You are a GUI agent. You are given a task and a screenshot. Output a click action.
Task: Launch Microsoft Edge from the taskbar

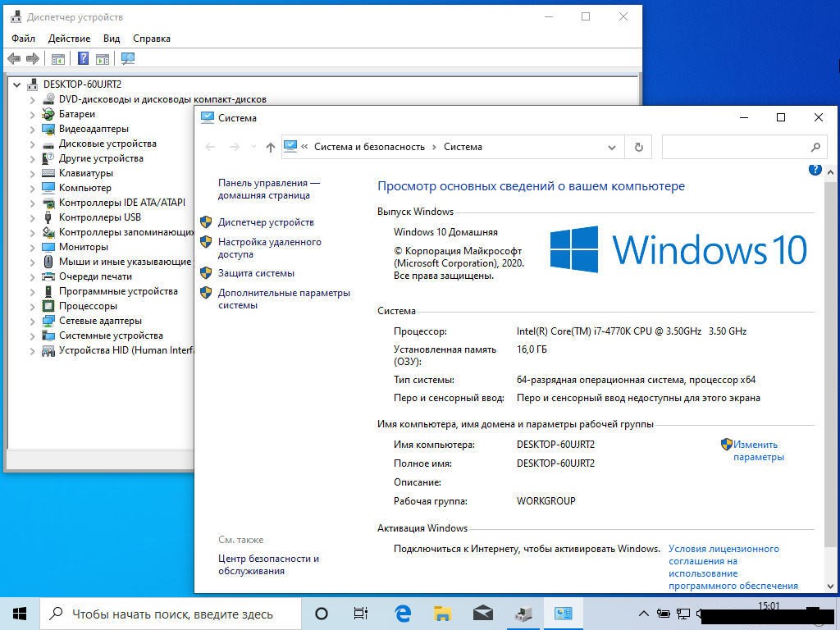click(x=403, y=614)
